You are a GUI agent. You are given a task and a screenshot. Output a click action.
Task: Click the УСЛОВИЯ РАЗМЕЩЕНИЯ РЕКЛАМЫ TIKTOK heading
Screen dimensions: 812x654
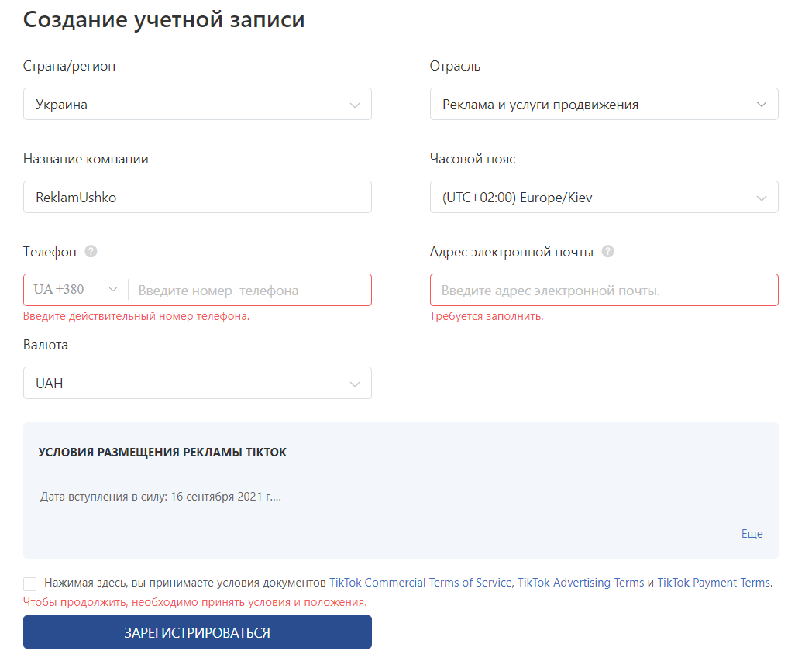click(163, 453)
